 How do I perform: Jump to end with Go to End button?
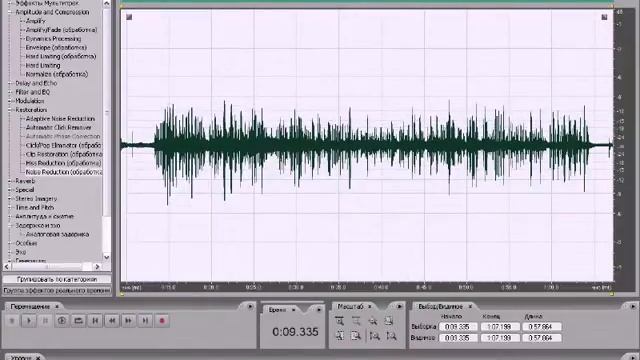[145, 321]
